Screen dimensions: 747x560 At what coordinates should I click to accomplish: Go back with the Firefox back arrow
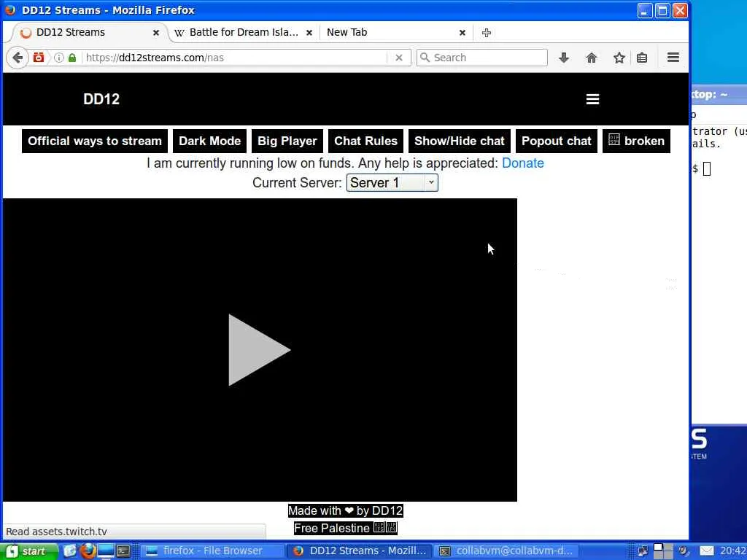18,58
